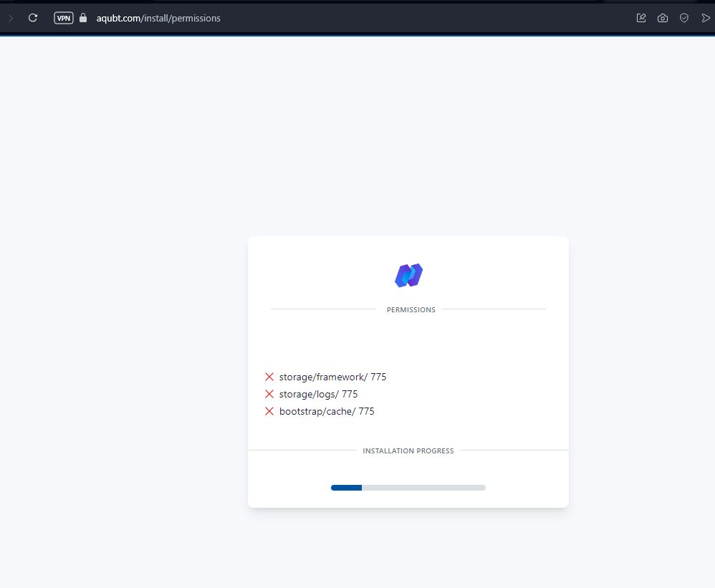This screenshot has height=588, width=715.
Task: Click the storage/framework/ 775 entry
Action: [332, 377]
